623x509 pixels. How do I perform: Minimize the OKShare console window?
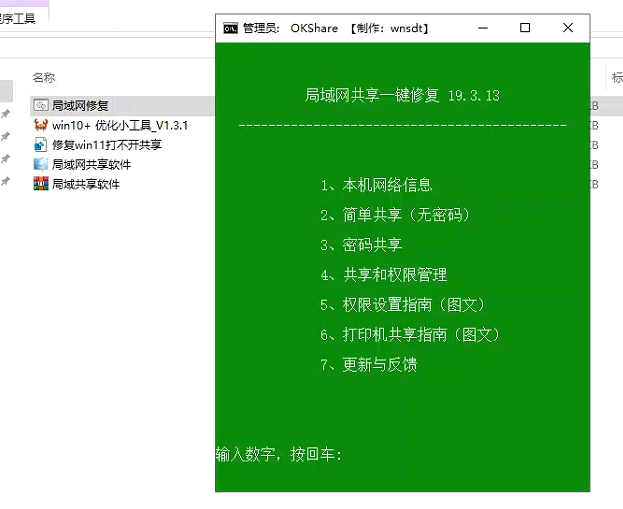pyautogui.click(x=483, y=28)
